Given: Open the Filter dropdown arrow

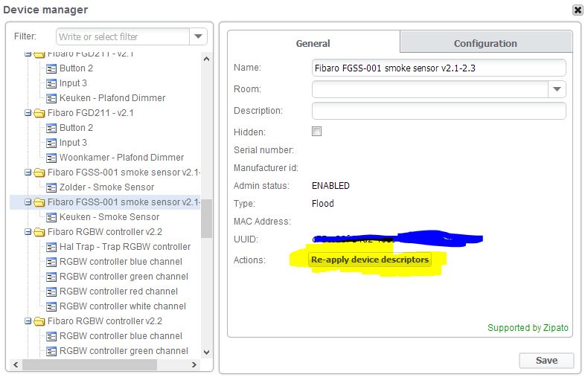Looking at the screenshot, I should pos(198,36).
